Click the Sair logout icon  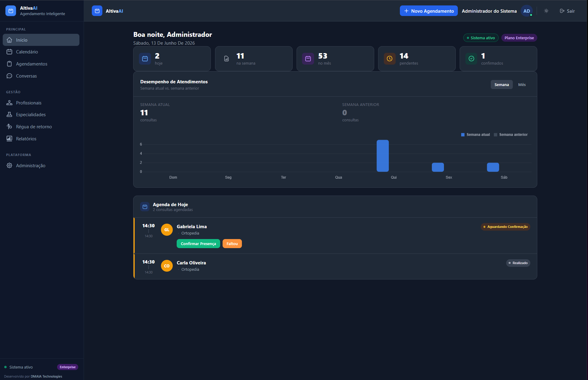(562, 11)
